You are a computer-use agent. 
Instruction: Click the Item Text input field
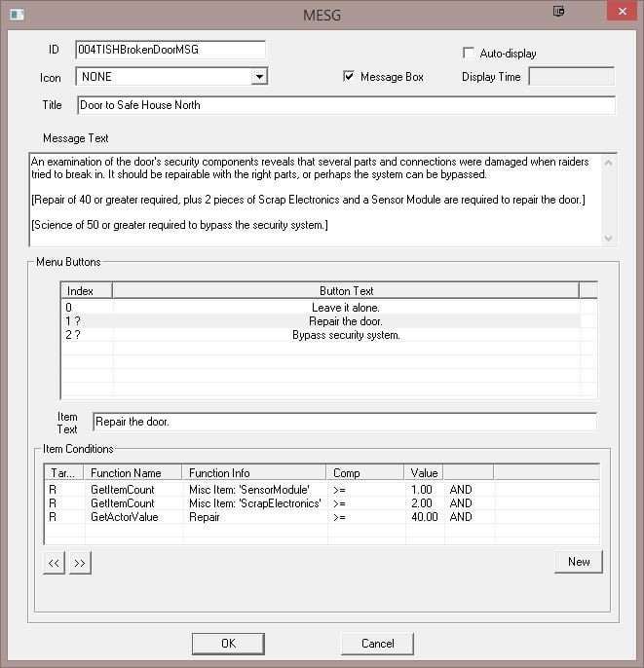tap(344, 422)
